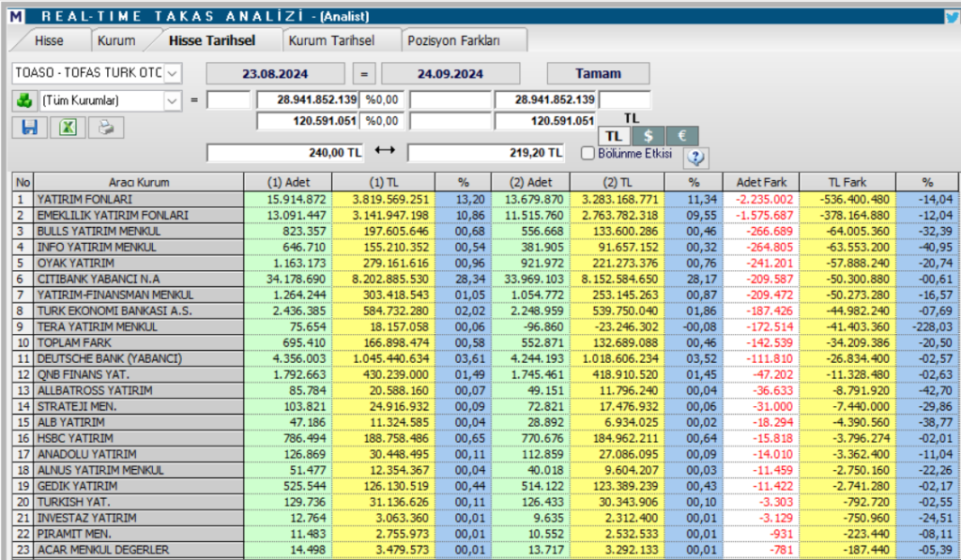Click the double-arrow swap price icon
This screenshot has height=560, width=961.
coord(385,150)
